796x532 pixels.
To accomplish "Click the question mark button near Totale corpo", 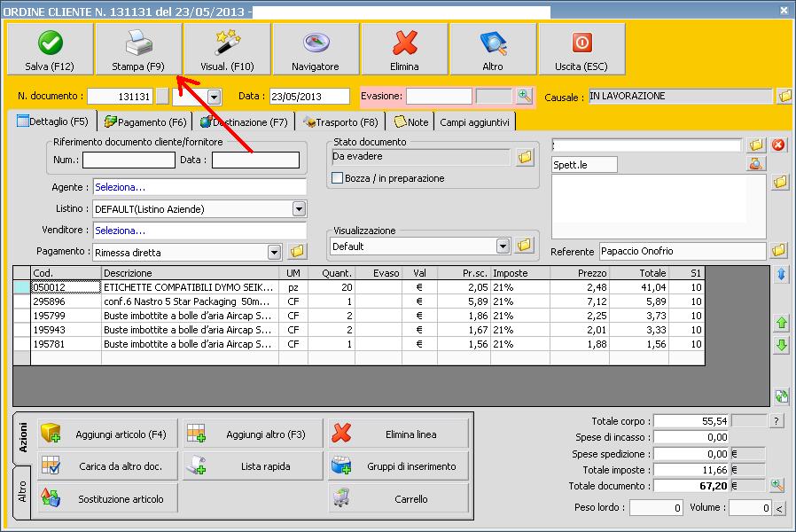I will click(776, 421).
